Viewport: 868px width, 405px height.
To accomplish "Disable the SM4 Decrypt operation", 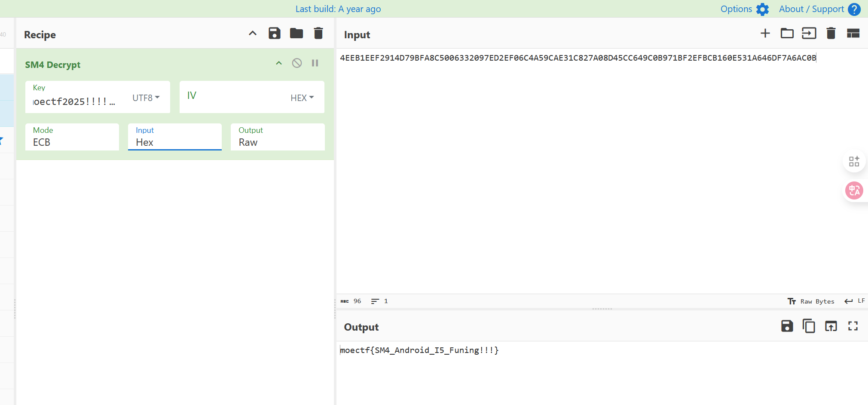I will click(296, 63).
